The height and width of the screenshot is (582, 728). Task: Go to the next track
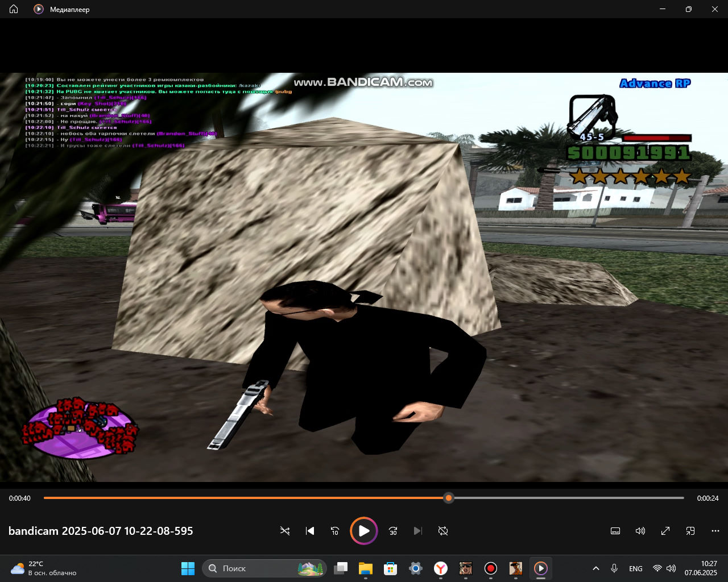pyautogui.click(x=418, y=531)
